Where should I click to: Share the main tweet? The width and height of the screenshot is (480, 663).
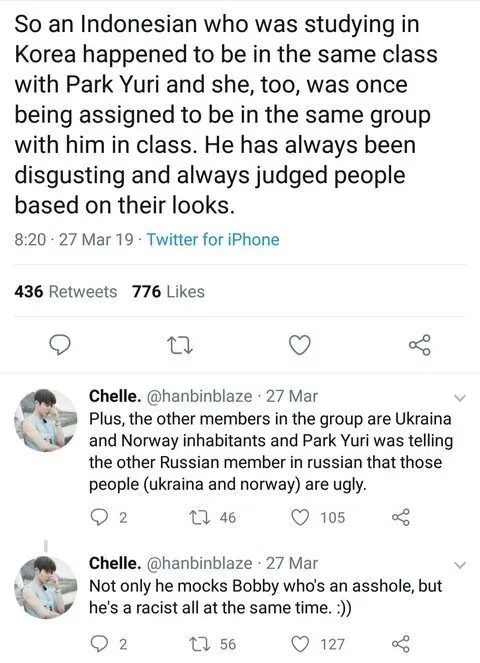coord(420,345)
